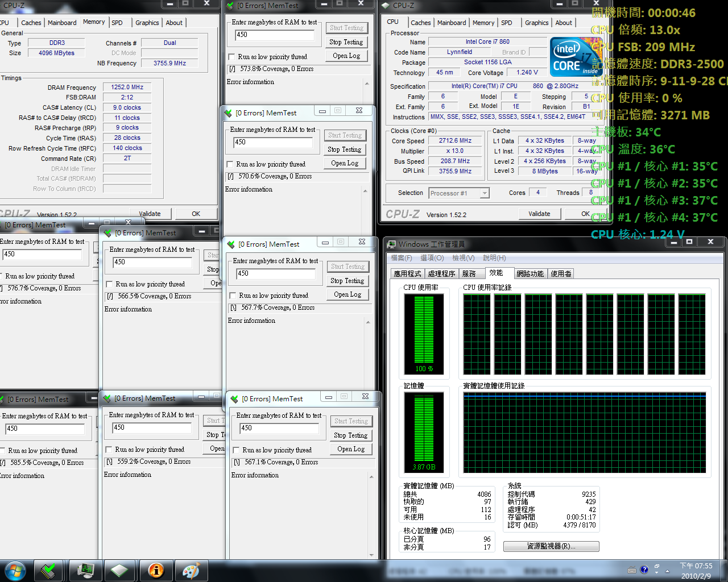Image resolution: width=728 pixels, height=582 pixels.
Task: Click megabytes field in 573.8% MemTest window
Action: coord(274,35)
